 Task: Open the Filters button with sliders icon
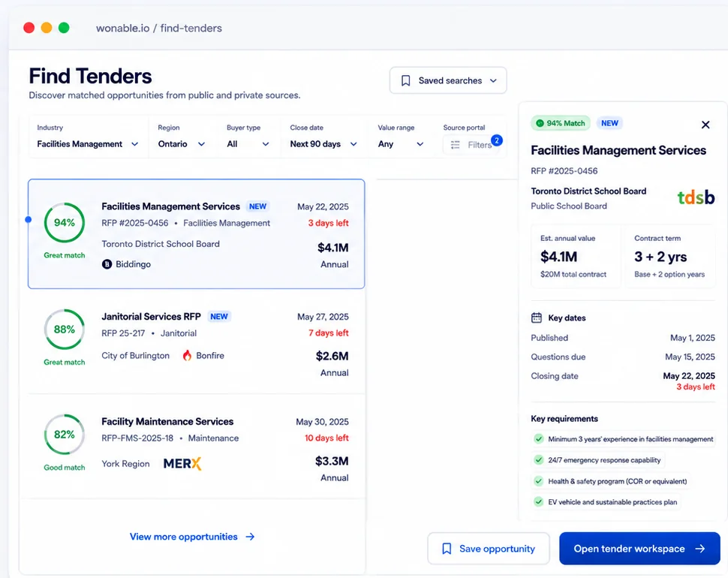[471, 145]
